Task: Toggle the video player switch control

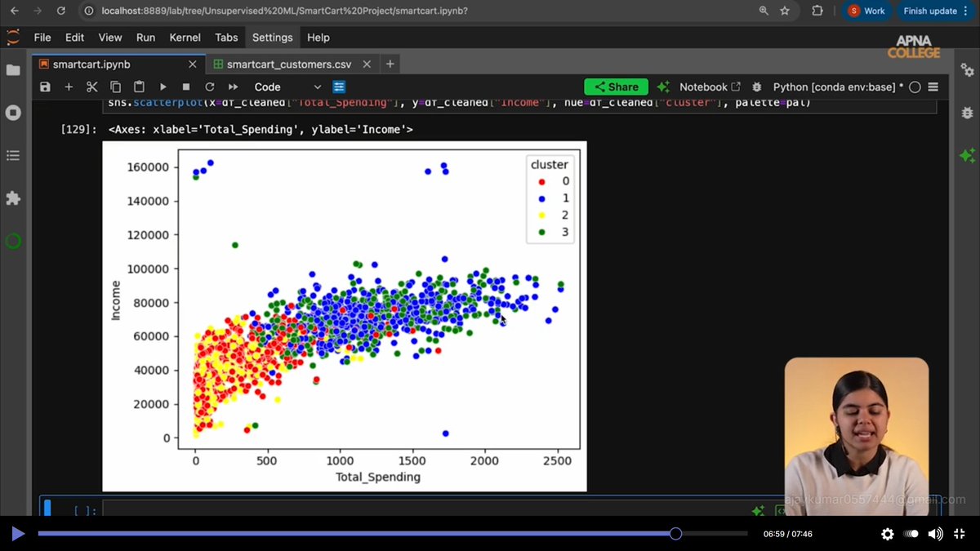Action: (x=912, y=534)
